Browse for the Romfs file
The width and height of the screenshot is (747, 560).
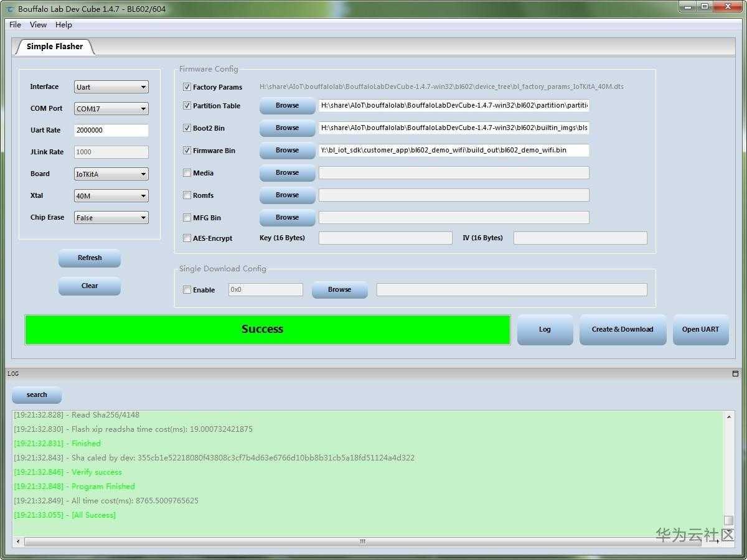(287, 195)
